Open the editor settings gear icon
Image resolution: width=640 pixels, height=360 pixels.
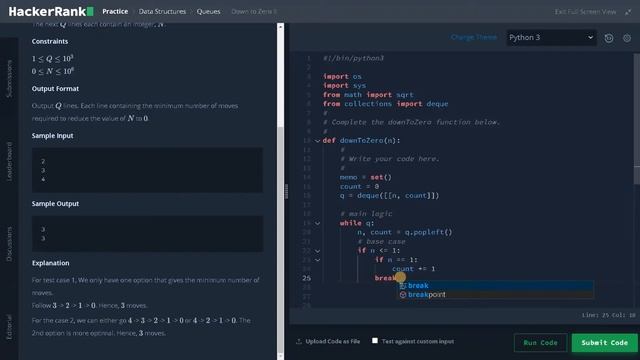[x=627, y=38]
